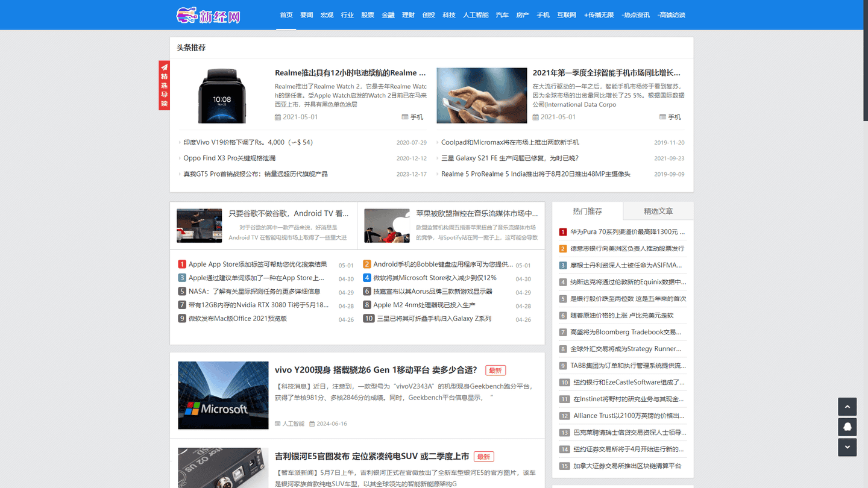Open the Coolpad和Micromax article link
868x488 pixels.
click(x=510, y=142)
